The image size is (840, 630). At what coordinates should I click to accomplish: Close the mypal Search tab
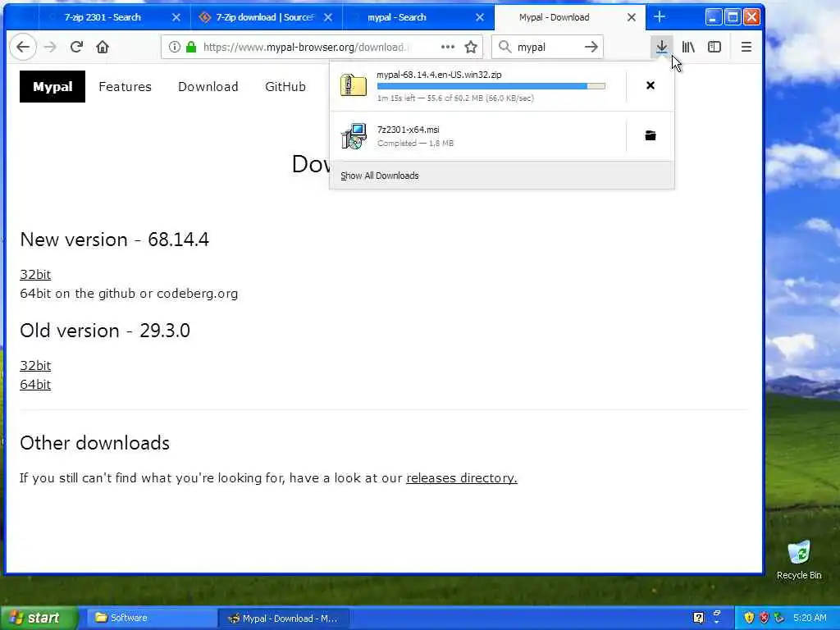[x=480, y=18]
